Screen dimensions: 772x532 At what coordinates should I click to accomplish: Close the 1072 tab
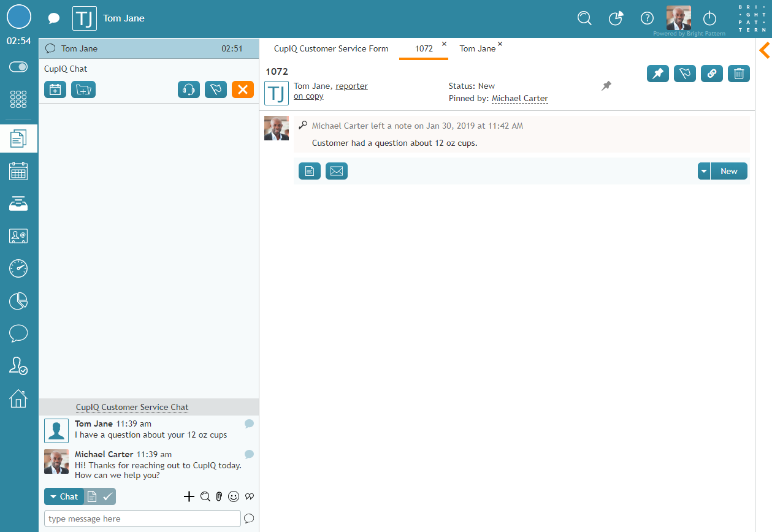pyautogui.click(x=444, y=44)
